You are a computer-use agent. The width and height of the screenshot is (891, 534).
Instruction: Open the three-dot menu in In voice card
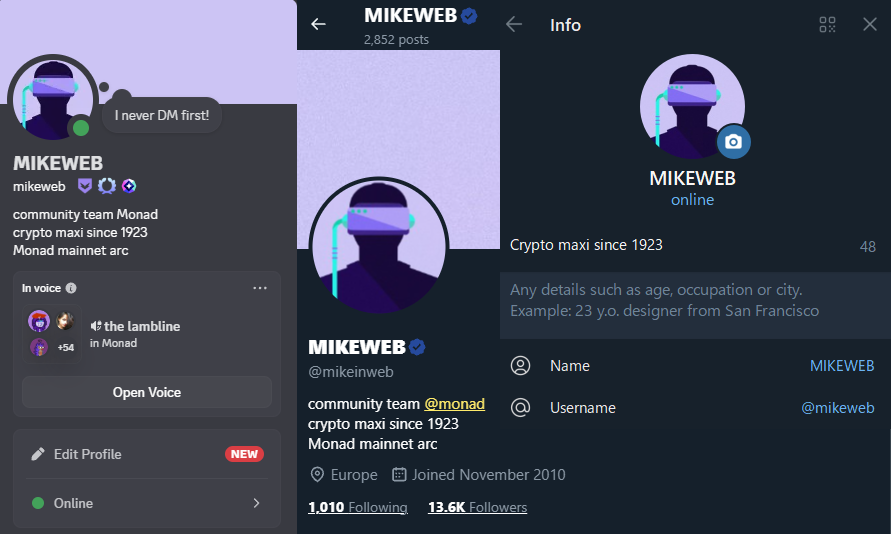click(x=260, y=288)
